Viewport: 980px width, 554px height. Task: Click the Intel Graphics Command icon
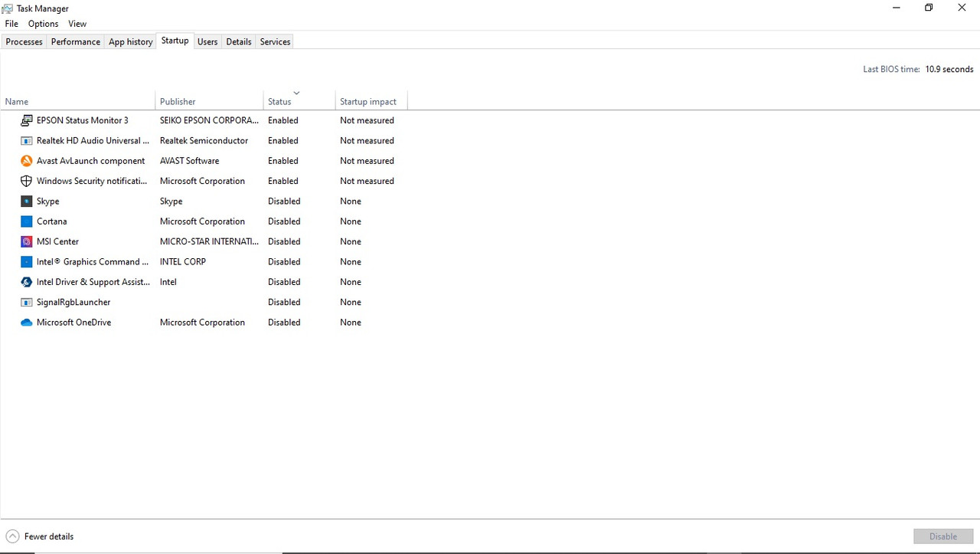(27, 261)
